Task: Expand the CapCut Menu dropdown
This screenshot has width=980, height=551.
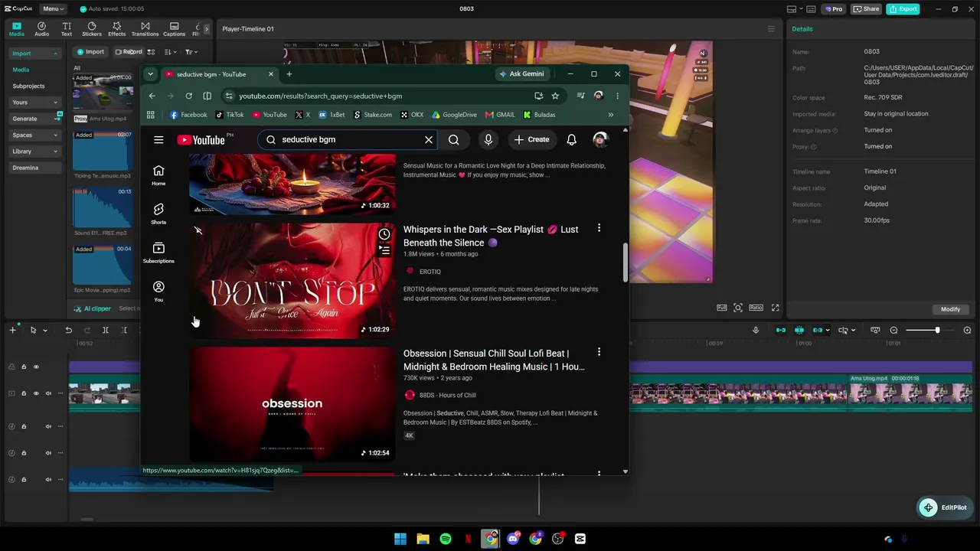Action: [51, 8]
